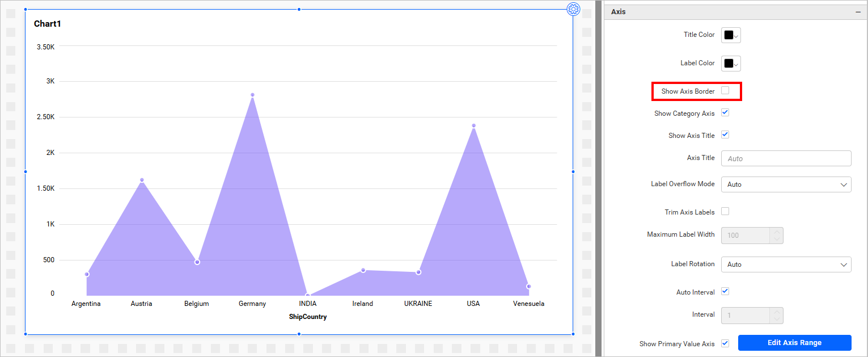The width and height of the screenshot is (868, 357).
Task: Click the Axis Title input field
Action: [786, 158]
